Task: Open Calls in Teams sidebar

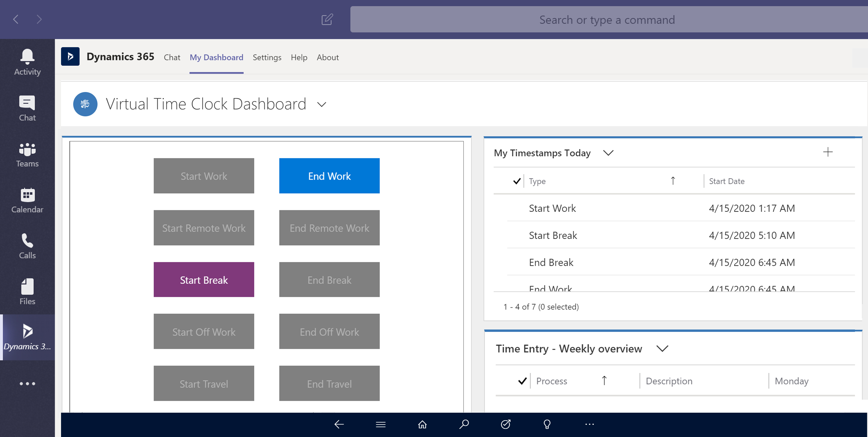Action: [27, 246]
